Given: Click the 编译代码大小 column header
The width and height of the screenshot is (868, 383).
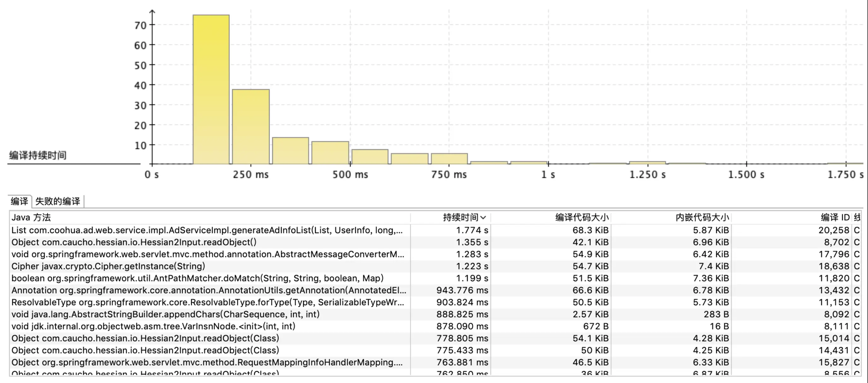Looking at the screenshot, I should (x=582, y=217).
